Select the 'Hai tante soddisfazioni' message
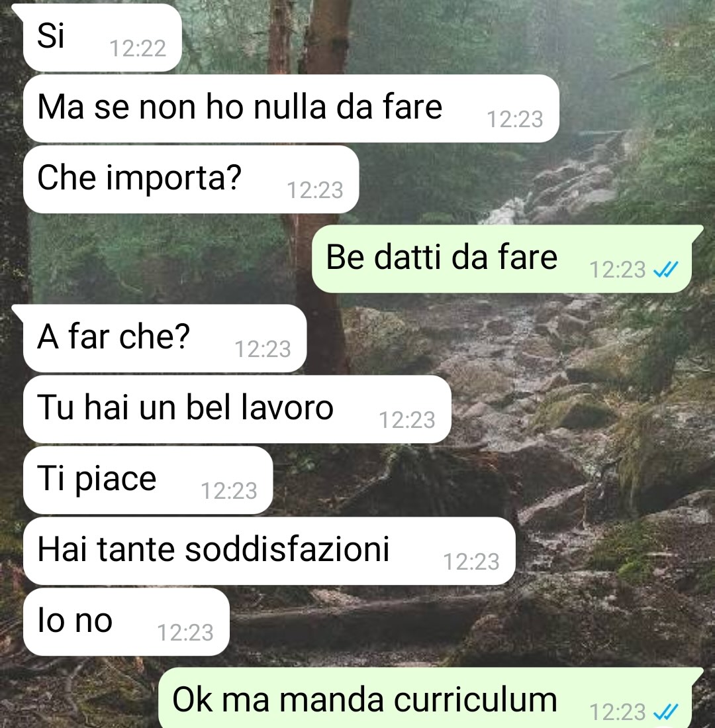Screen dimensions: 715x728 pos(269,550)
